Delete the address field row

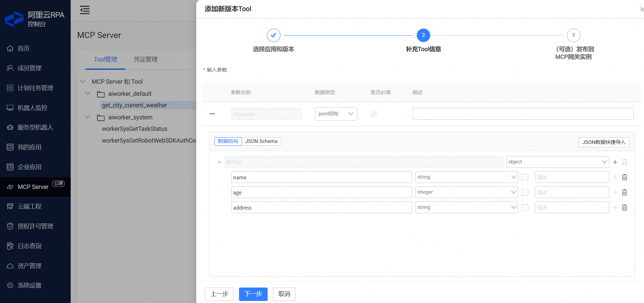tap(624, 207)
